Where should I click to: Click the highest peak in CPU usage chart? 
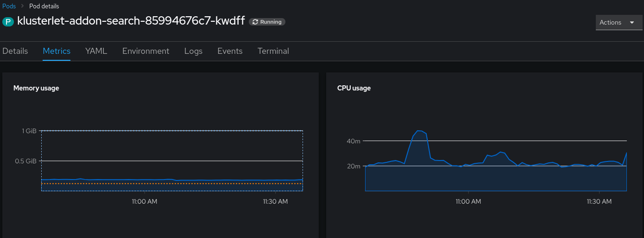tap(420, 131)
